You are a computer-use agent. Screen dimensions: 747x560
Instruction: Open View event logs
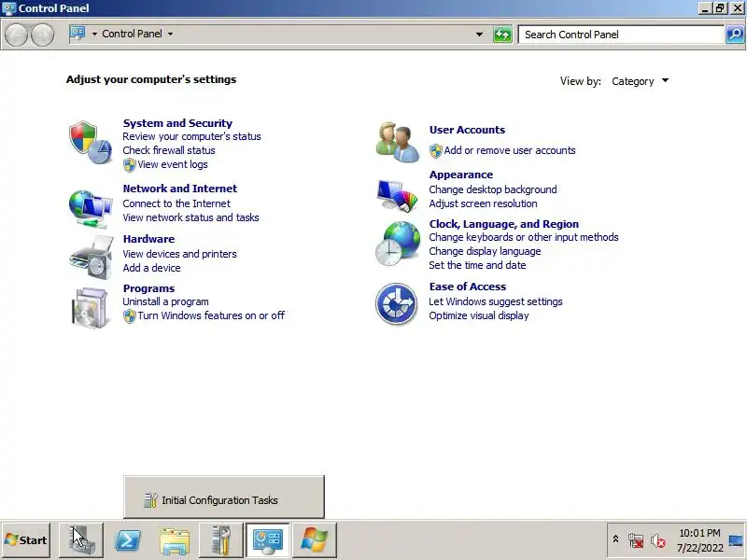click(x=173, y=164)
